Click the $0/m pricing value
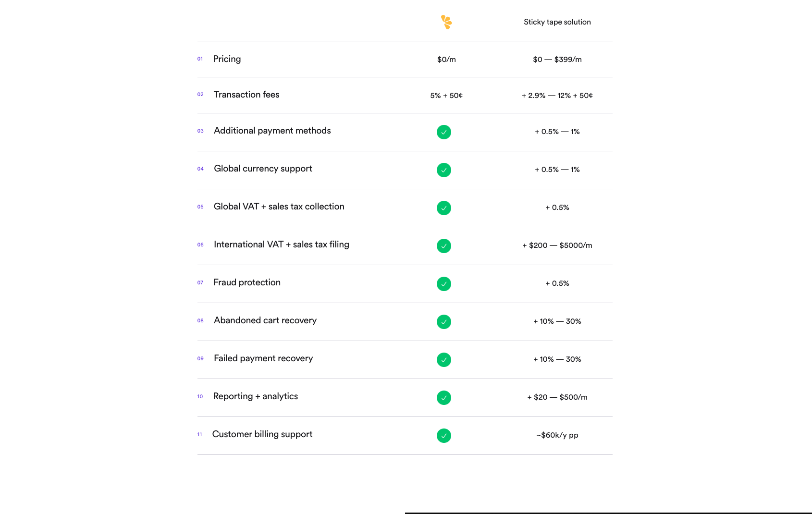The width and height of the screenshot is (812, 514). coord(446,60)
